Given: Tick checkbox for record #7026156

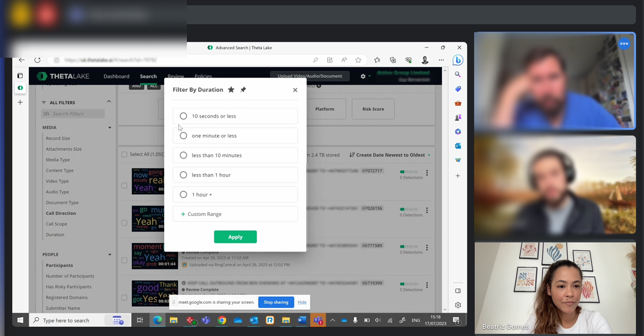Looking at the screenshot, I should (x=124, y=223).
